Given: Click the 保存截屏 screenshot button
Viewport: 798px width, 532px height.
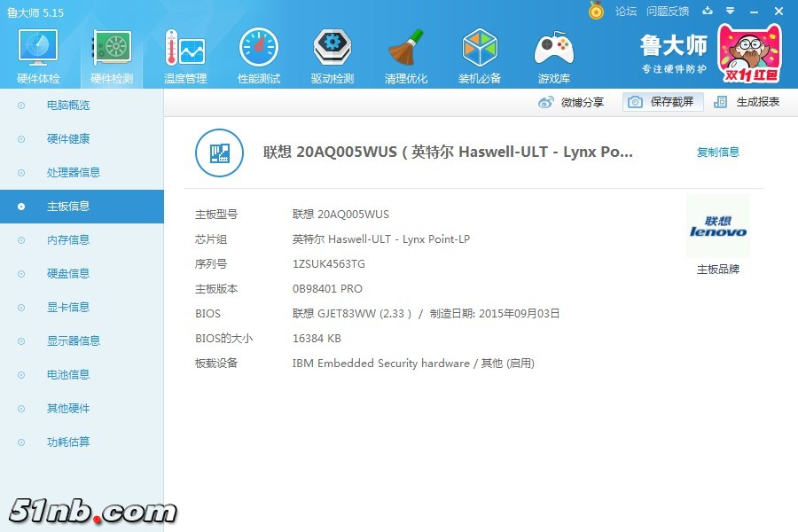Looking at the screenshot, I should point(662,102).
